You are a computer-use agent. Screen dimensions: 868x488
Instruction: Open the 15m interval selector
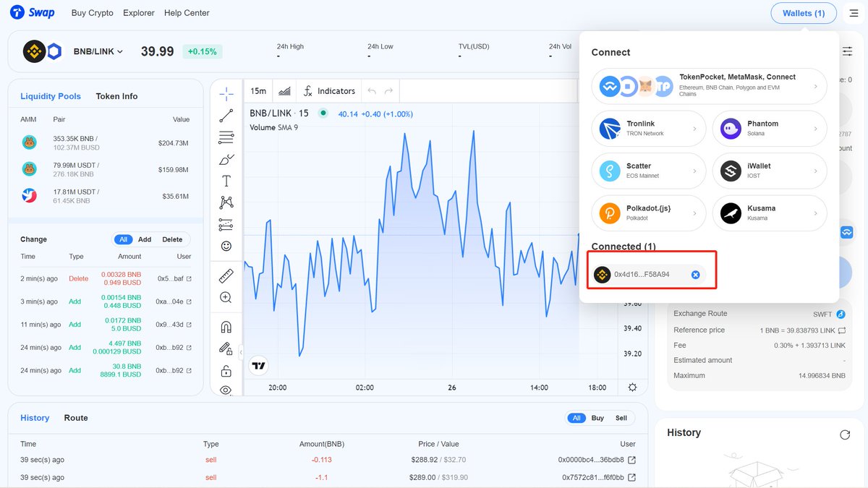point(258,91)
